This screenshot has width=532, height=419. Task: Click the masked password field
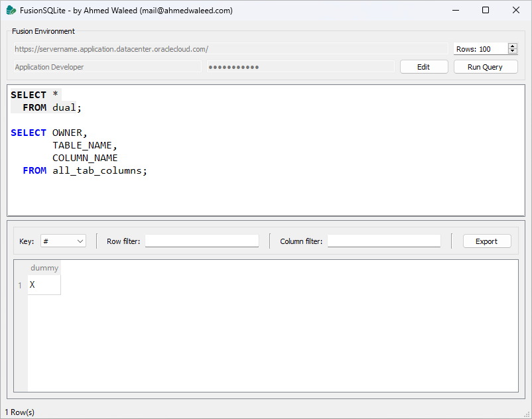pyautogui.click(x=300, y=67)
